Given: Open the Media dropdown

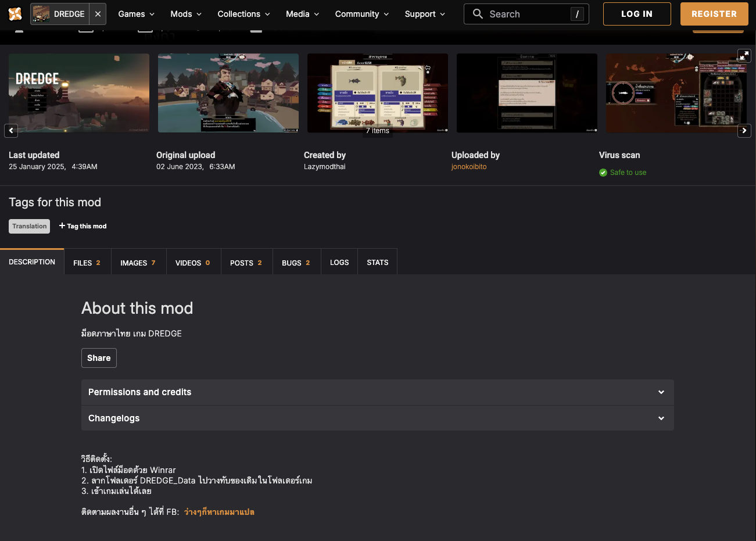Looking at the screenshot, I should [302, 14].
